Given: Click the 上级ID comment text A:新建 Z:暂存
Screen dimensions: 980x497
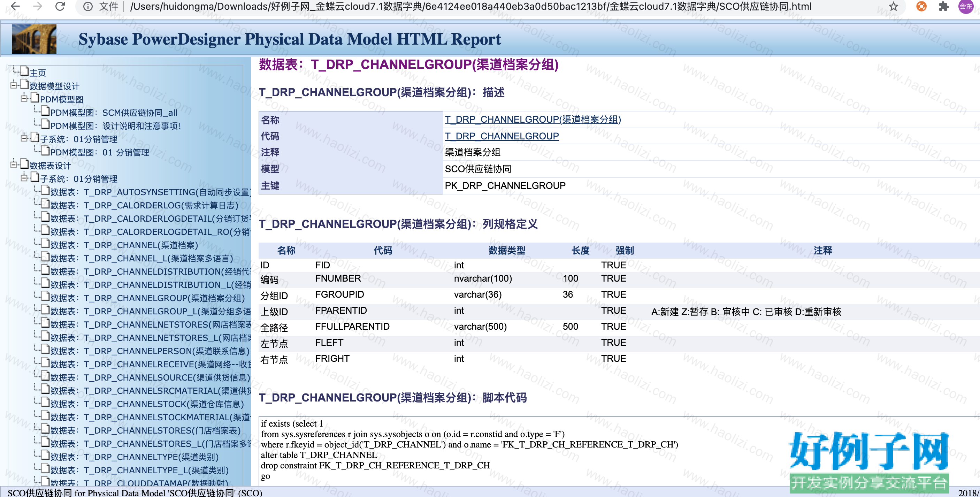Looking at the screenshot, I should click(x=746, y=312).
